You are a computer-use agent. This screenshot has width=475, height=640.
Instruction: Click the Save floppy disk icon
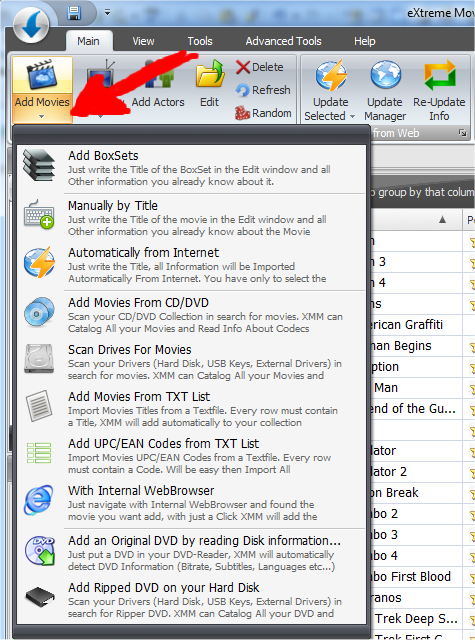74,13
